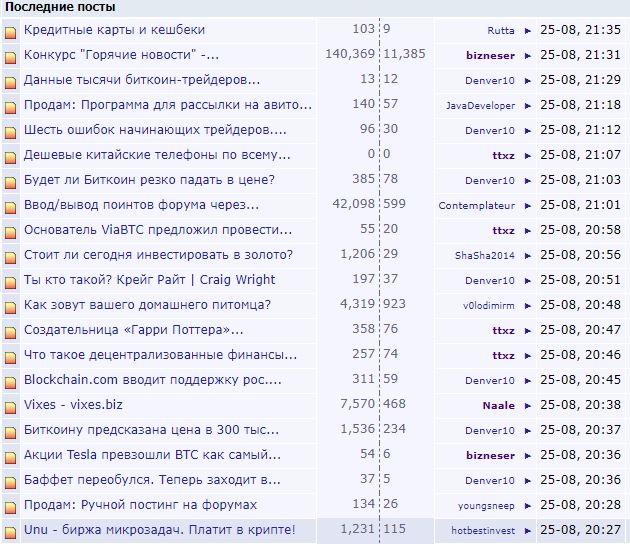This screenshot has width=630, height=544.
Task: Click last-post arrow icon before '25-08, 21:01'
Action: [x=528, y=206]
